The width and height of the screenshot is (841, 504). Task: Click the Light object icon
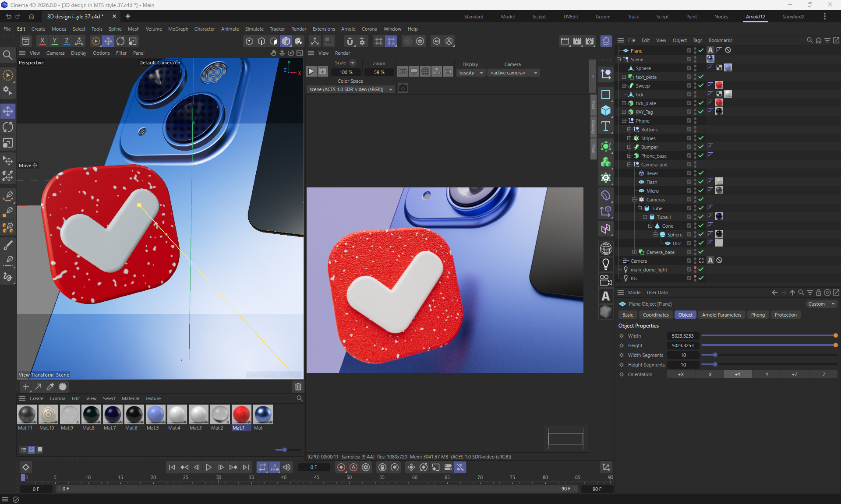[x=606, y=264]
